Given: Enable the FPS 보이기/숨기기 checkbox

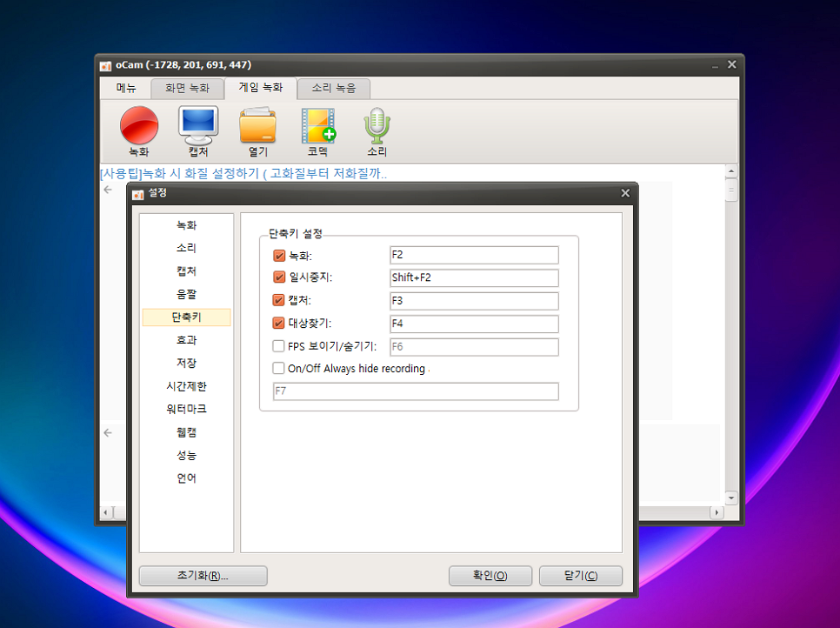Looking at the screenshot, I should pos(278,346).
